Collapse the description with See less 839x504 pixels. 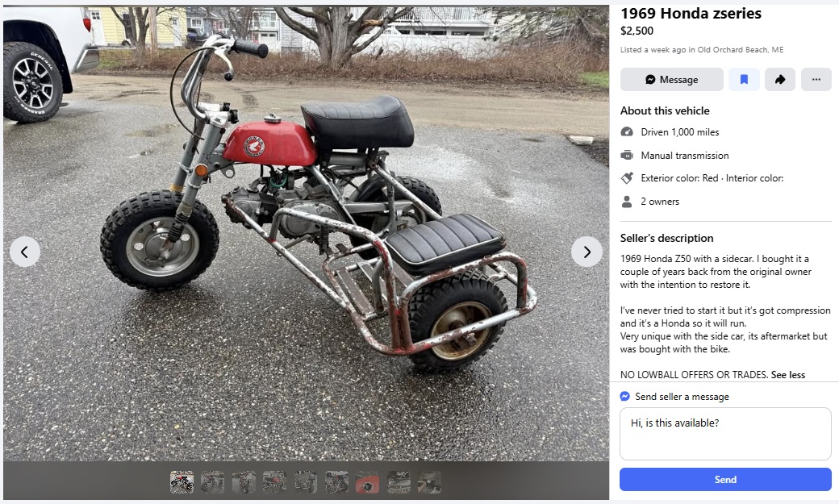pyautogui.click(x=787, y=374)
